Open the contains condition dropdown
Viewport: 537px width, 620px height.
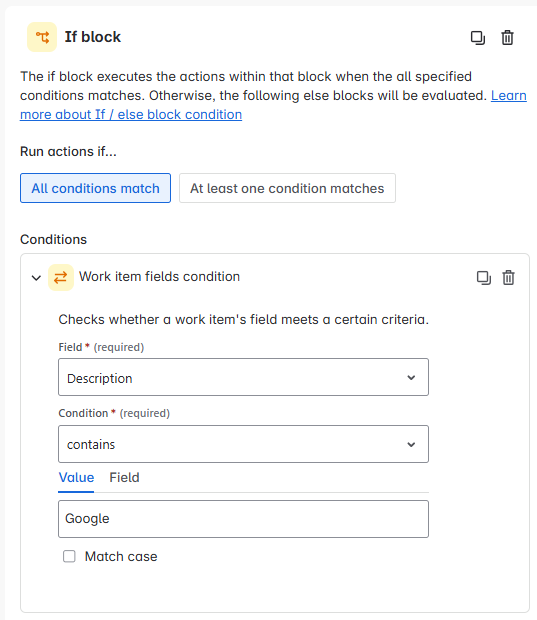click(243, 444)
